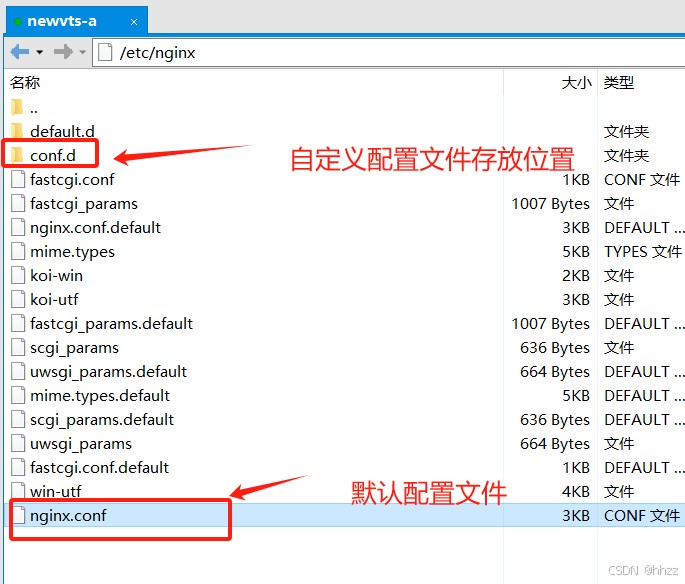The height and width of the screenshot is (584, 685).
Task: Click the forward navigation arrow
Action: (63, 52)
